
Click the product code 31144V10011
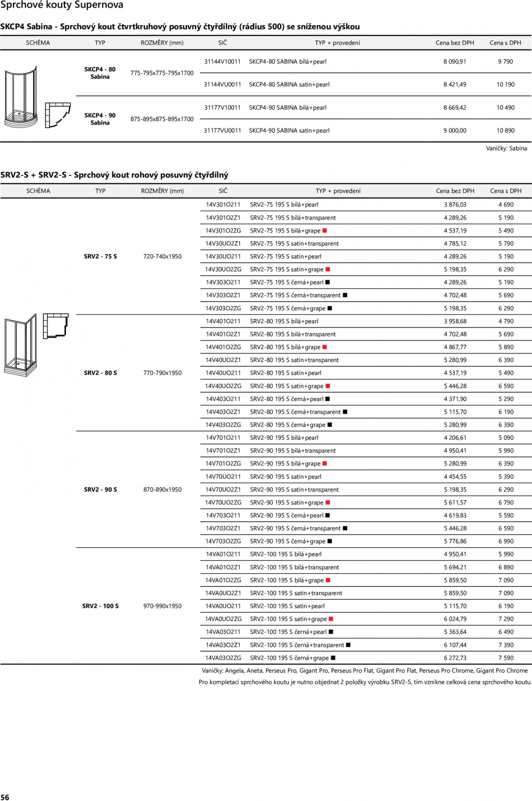[x=222, y=61]
